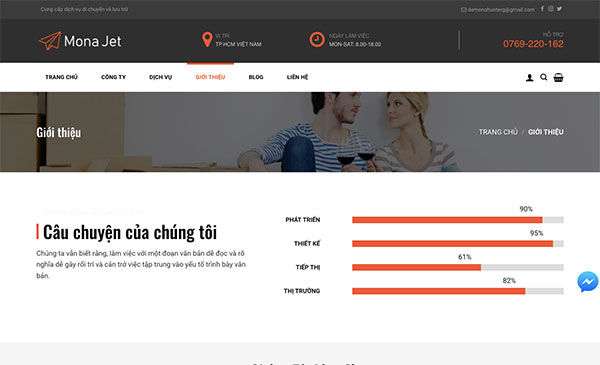Click the Thiết kế label
This screenshot has width=600, height=365.
(x=307, y=243)
